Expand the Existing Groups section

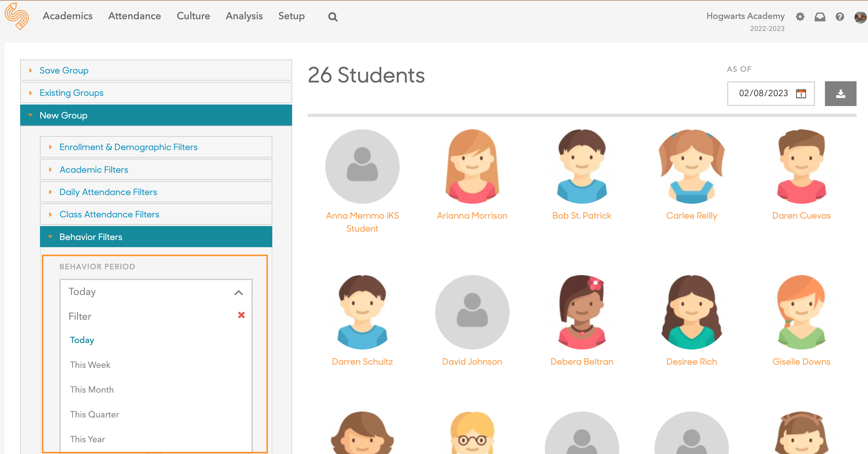point(156,93)
